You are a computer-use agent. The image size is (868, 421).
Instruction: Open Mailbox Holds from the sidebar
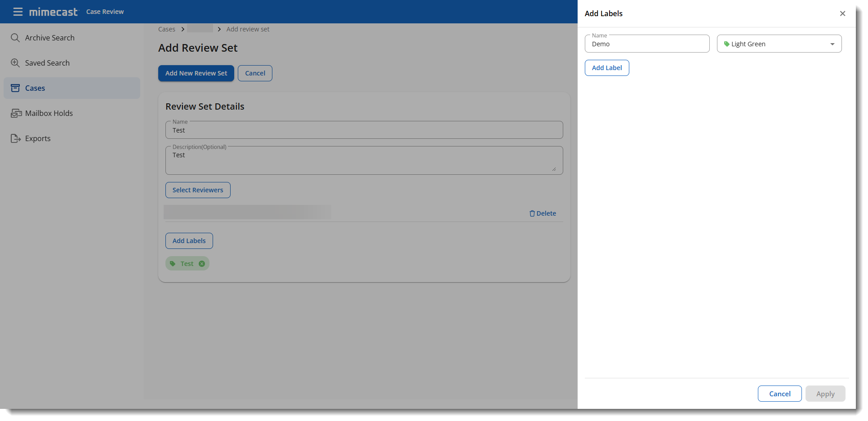click(49, 113)
